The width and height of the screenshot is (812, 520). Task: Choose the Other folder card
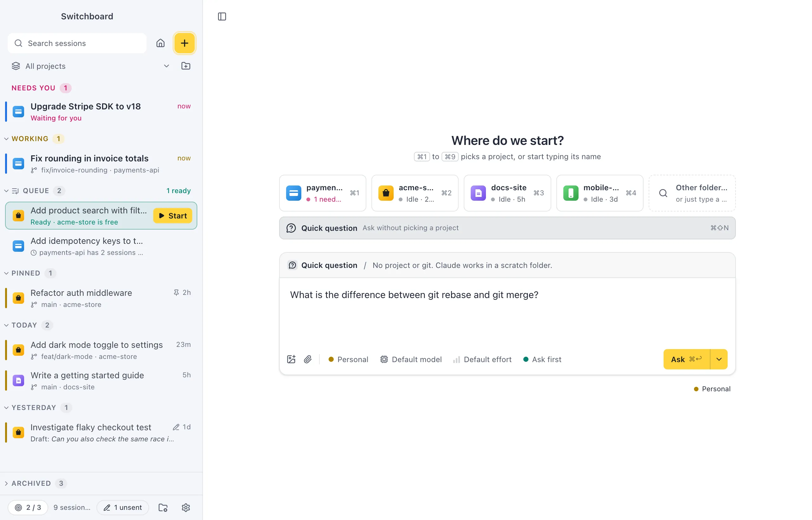pyautogui.click(x=692, y=193)
